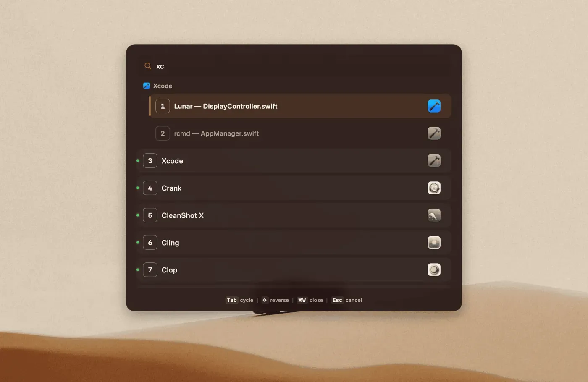
Task: Click number badge 2 beside rcmd
Action: 163,133
